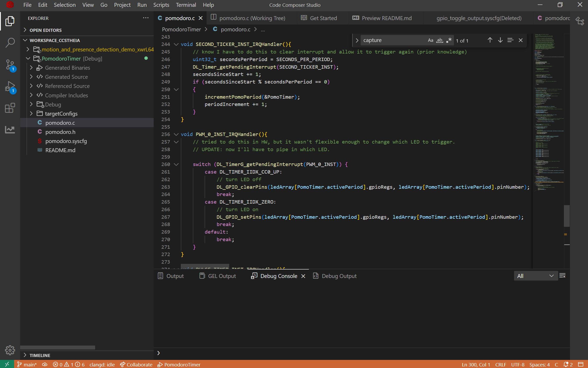Image resolution: width=588 pixels, height=368 pixels.
Task: Click Find in Selection icon
Action: [x=510, y=40]
